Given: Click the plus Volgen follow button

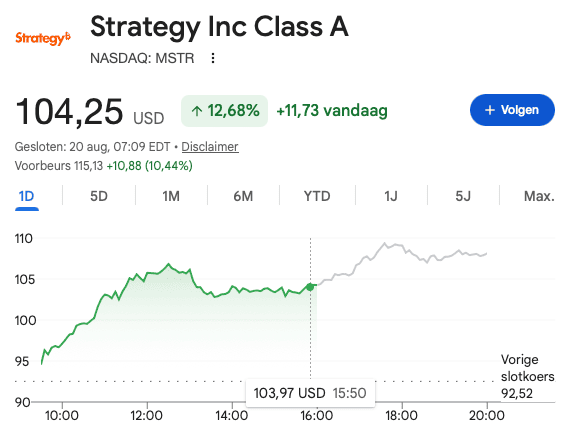Looking at the screenshot, I should tap(512, 110).
